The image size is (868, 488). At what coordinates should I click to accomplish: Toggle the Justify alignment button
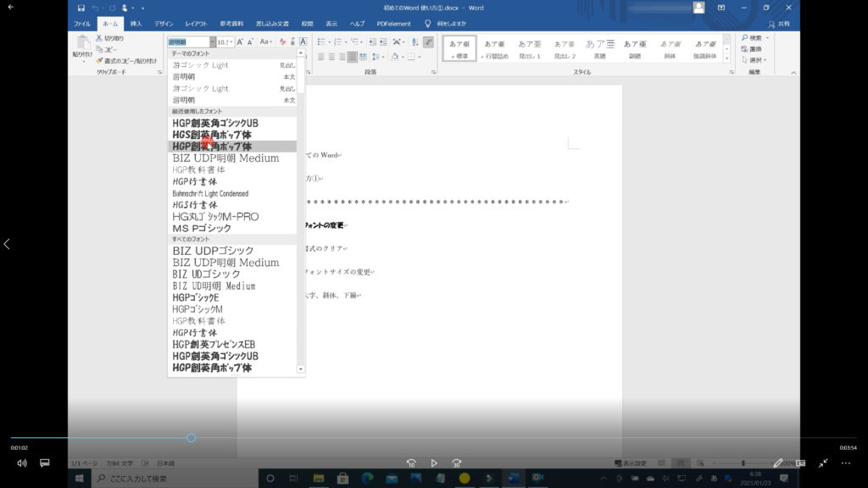pyautogui.click(x=353, y=57)
